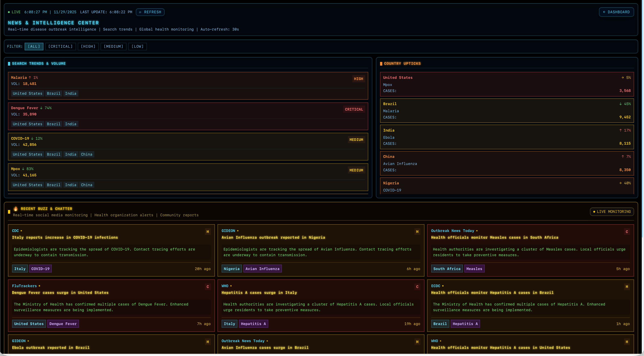Toggle the [LOW] severity filter
The height and width of the screenshot is (356, 644).
pyautogui.click(x=137, y=46)
